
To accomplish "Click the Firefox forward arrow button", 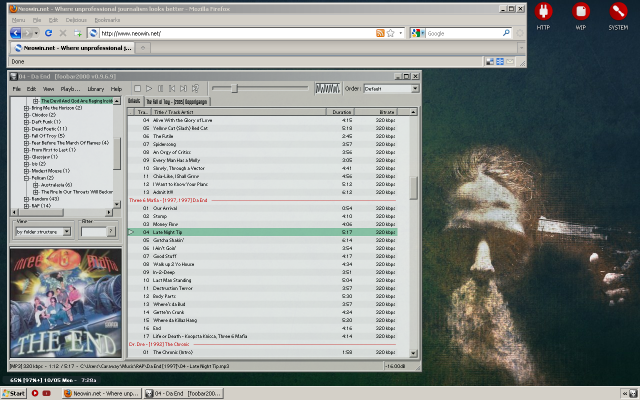I will [x=27, y=33].
